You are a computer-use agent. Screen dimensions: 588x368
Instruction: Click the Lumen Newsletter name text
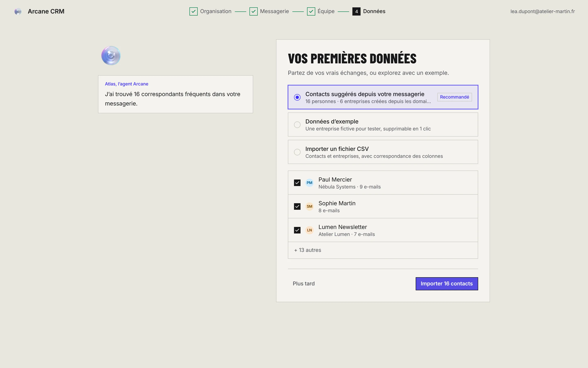(x=343, y=227)
